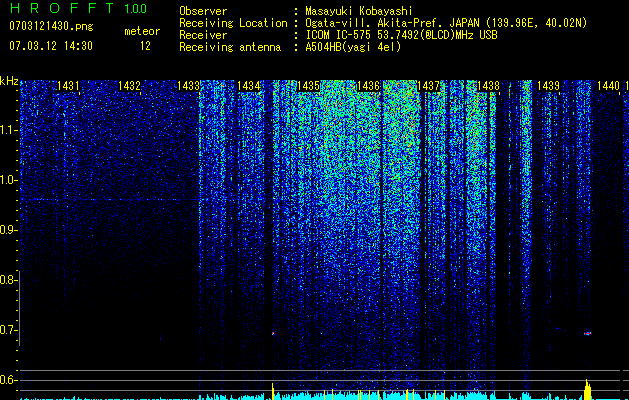Click the 1436 time marker
The height and width of the screenshot is (400, 629).
368,86
